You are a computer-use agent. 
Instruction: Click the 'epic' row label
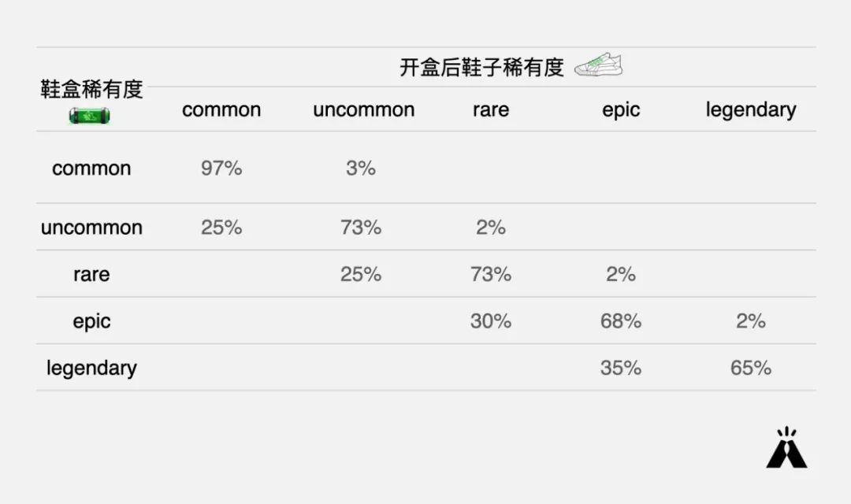pos(91,322)
